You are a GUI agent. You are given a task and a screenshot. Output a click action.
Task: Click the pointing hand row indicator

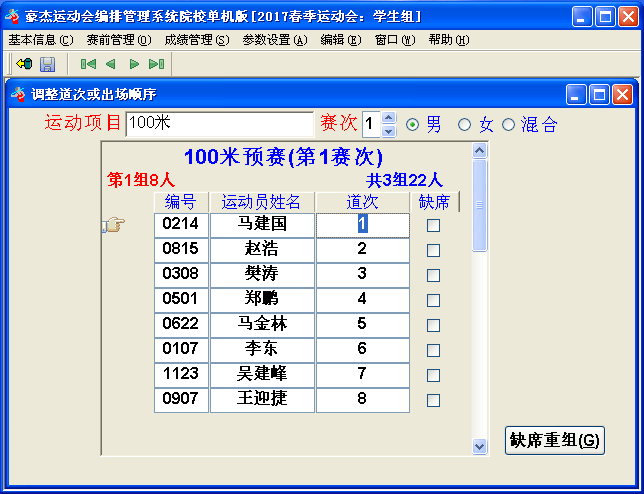click(x=113, y=225)
